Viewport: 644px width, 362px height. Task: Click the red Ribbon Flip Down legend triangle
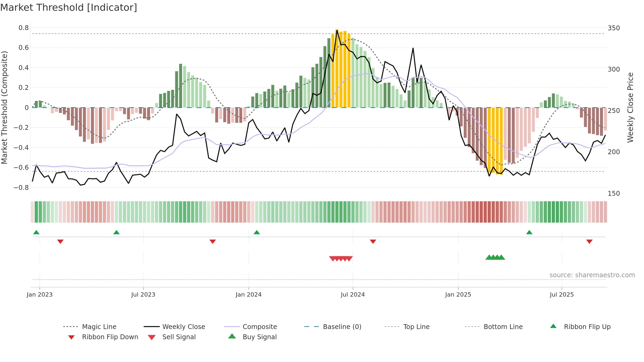(x=71, y=337)
